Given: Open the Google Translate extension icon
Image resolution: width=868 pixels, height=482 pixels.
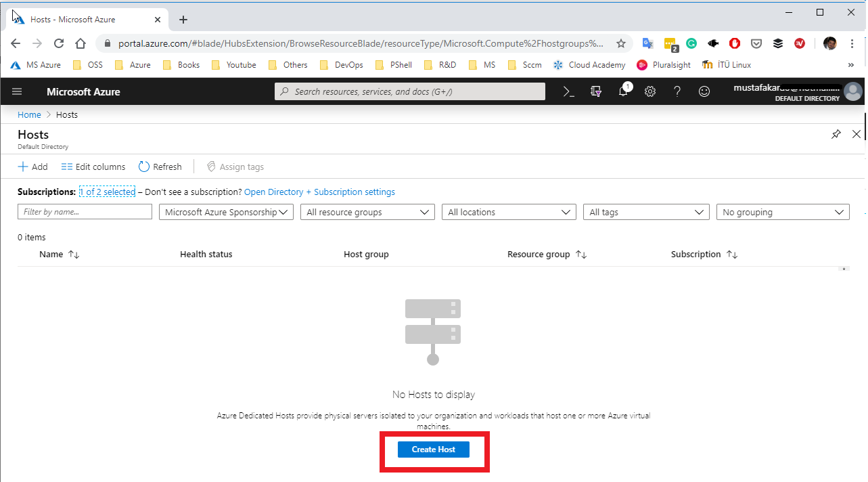Looking at the screenshot, I should [648, 43].
